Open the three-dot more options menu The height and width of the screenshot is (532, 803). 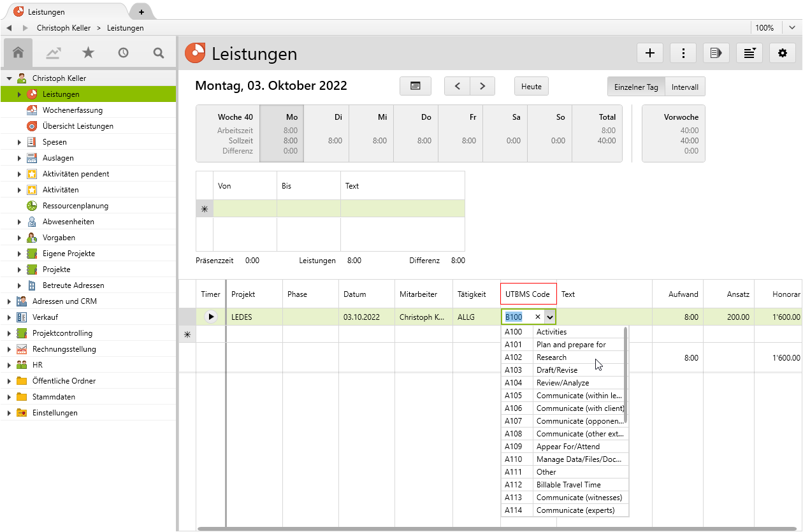(x=683, y=54)
